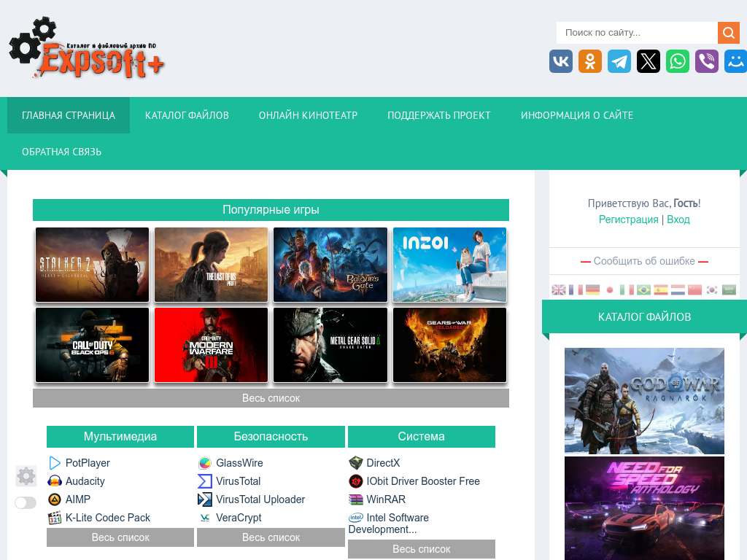
Task: Select the UK flag language
Action: [x=559, y=289]
